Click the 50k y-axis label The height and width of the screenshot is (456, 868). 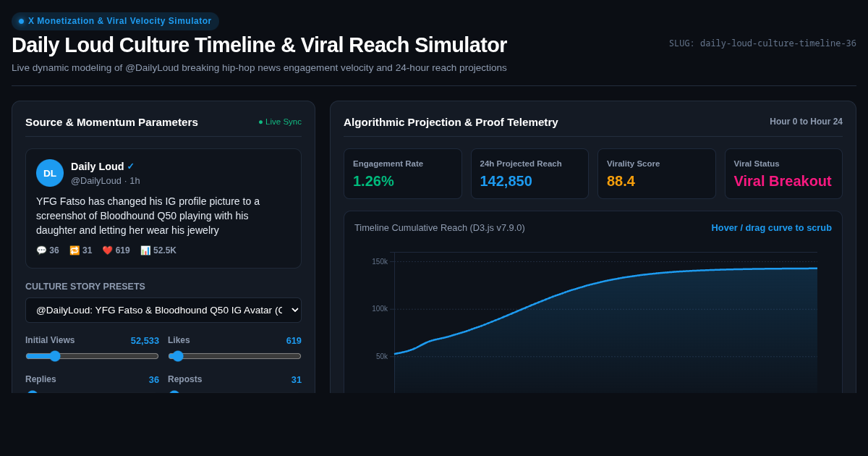pyautogui.click(x=382, y=357)
